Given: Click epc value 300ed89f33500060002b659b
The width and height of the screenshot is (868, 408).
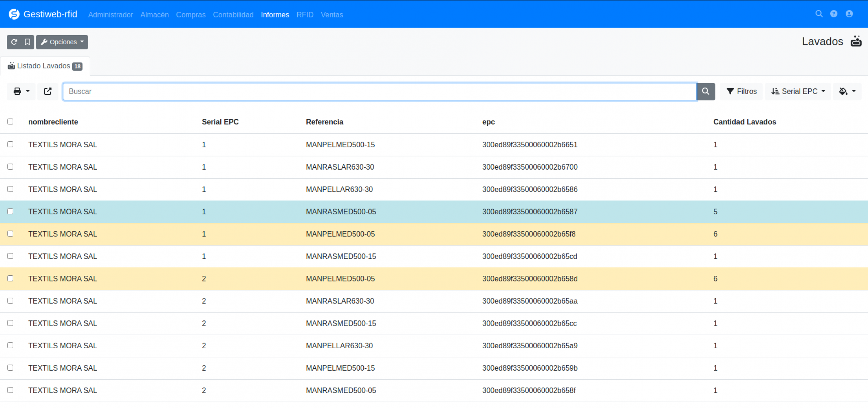Looking at the screenshot, I should point(530,368).
